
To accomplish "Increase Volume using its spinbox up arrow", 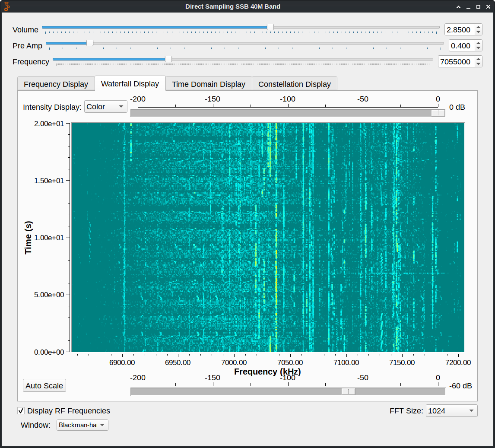I will point(478,27).
